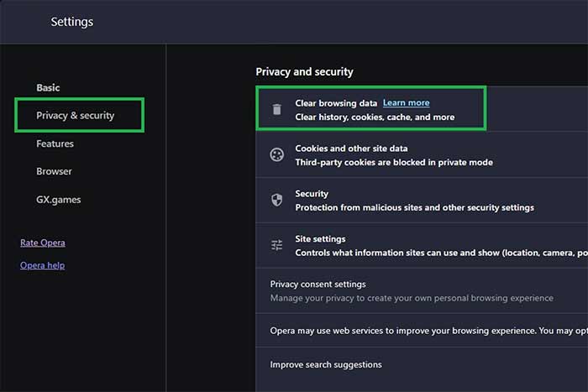Click the Settings page title

(72, 21)
